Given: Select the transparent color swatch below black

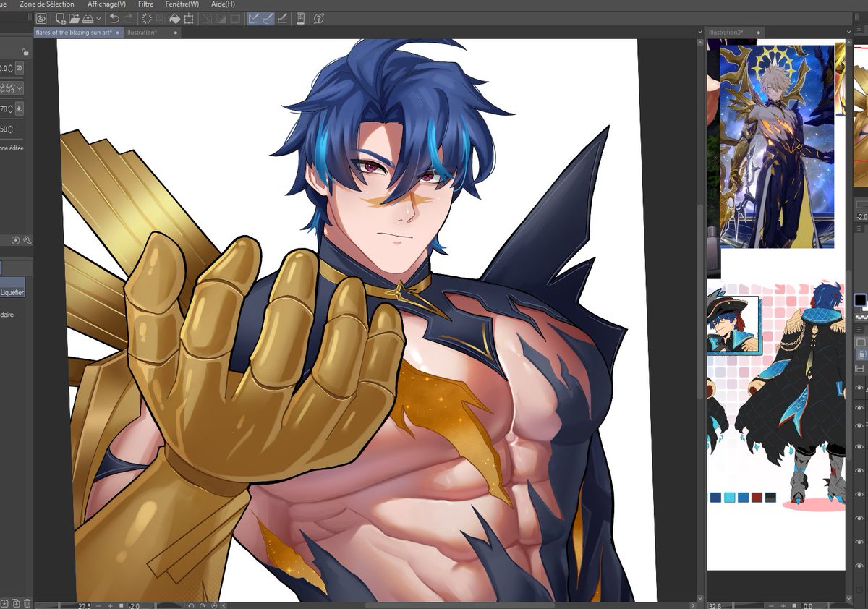Looking at the screenshot, I should pyautogui.click(x=861, y=317).
